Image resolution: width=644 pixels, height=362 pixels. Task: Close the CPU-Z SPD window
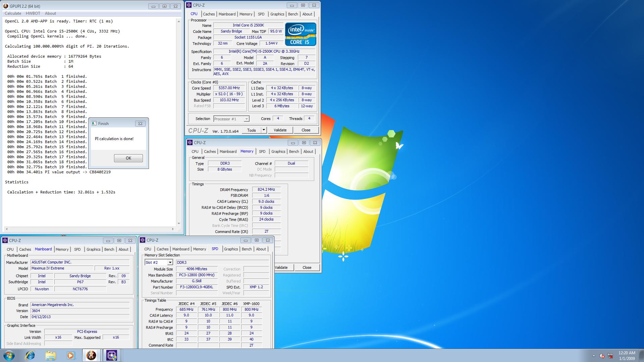coord(268,240)
